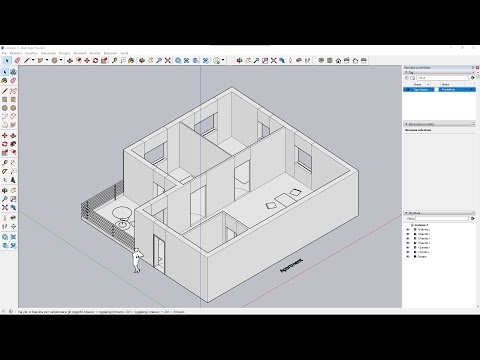The width and height of the screenshot is (480, 360).
Task: Click Add Tag icon in Tag panel
Action: (407, 78)
